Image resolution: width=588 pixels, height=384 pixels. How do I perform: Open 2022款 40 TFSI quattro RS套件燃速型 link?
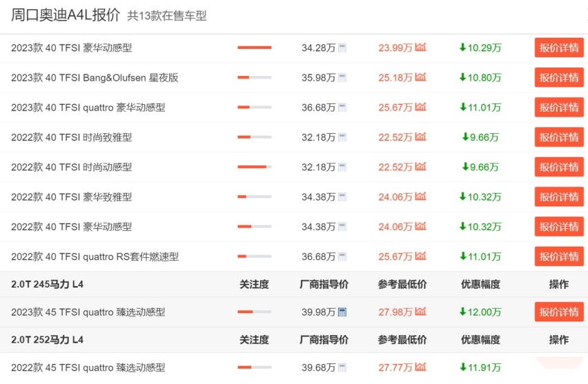(x=95, y=256)
